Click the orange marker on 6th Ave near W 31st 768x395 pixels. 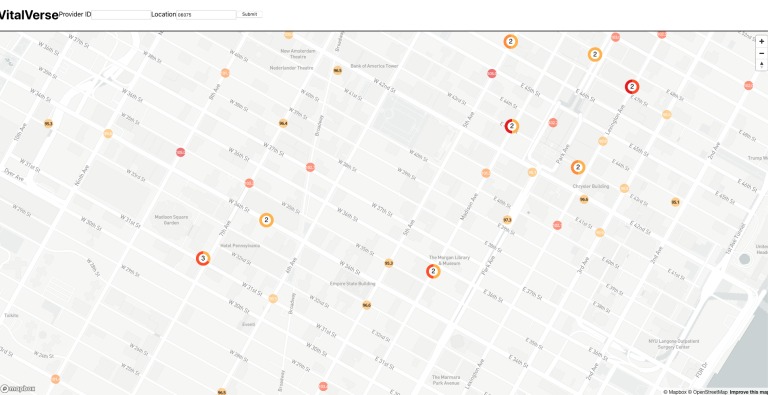click(x=273, y=298)
